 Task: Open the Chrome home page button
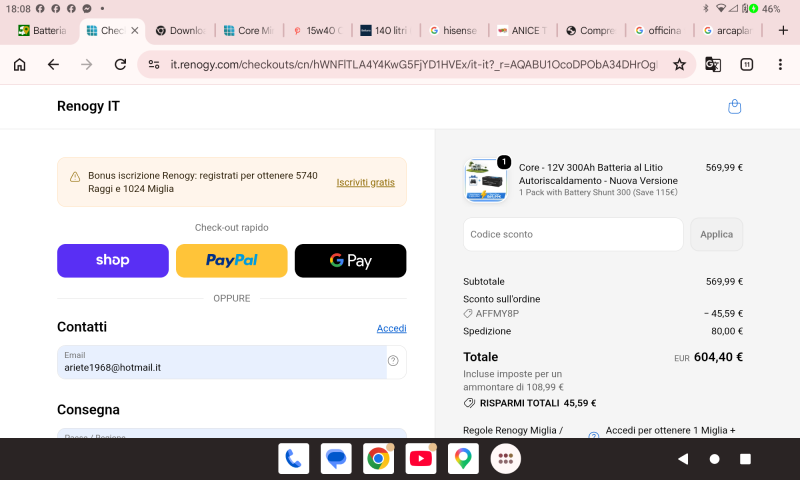(19, 64)
